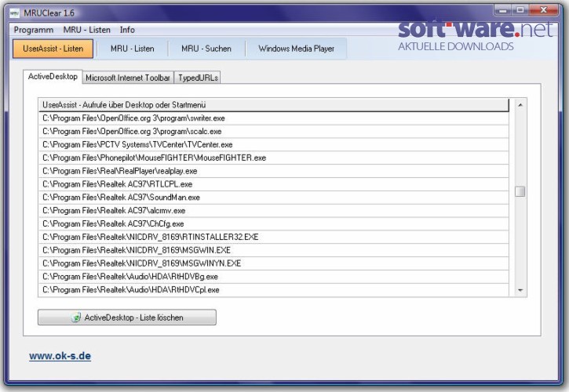Select the UserAssist - Listen toolbar button
569x392 pixels.
(53, 49)
